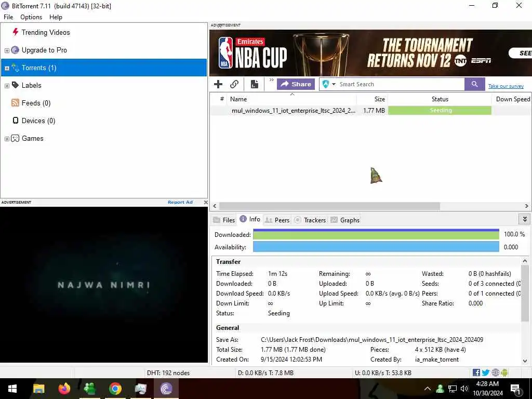Click the Create New Torrent file icon
532x399 pixels.
[x=255, y=84]
